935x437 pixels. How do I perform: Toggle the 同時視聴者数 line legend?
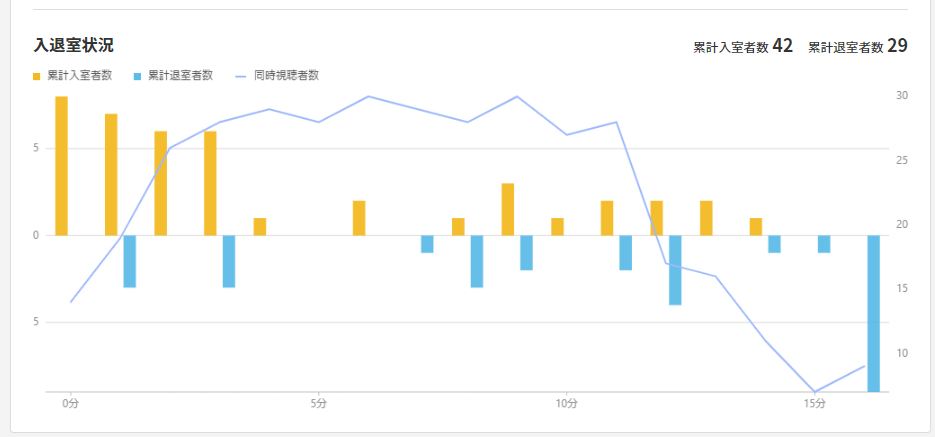pyautogui.click(x=285, y=75)
